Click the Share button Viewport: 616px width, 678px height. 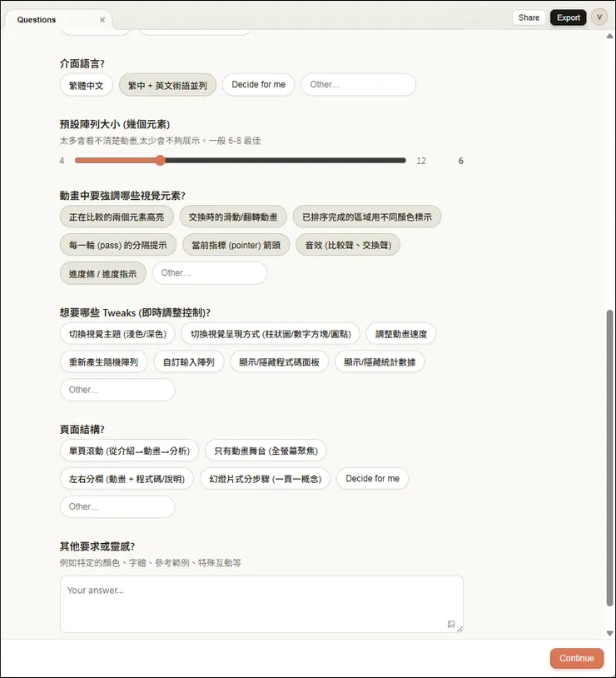click(529, 17)
